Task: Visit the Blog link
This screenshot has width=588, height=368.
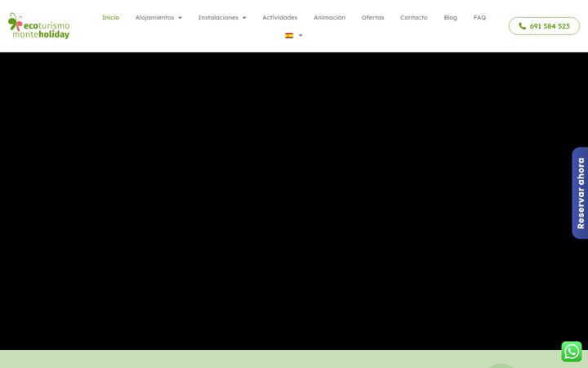Action: (450, 17)
